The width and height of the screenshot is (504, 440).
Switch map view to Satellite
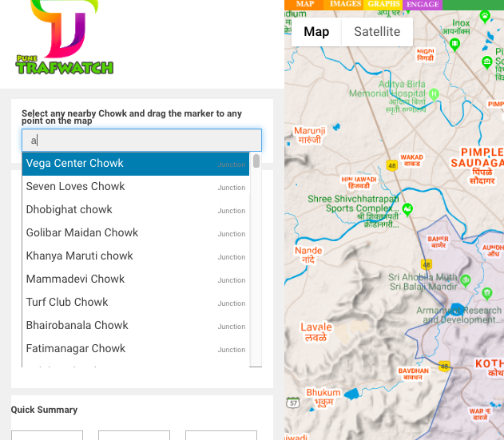(377, 31)
